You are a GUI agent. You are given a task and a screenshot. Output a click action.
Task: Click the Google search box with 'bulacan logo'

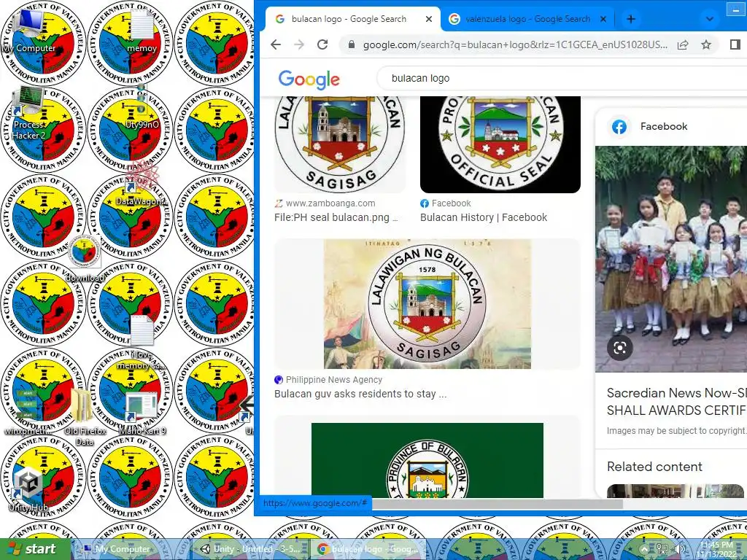[562, 78]
